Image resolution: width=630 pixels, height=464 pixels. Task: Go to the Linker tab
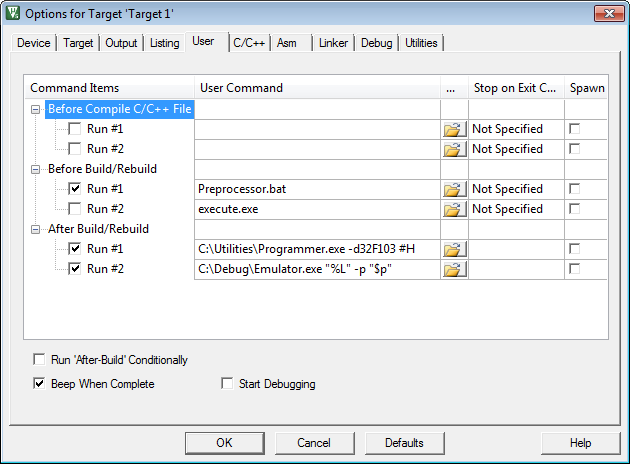coord(333,43)
